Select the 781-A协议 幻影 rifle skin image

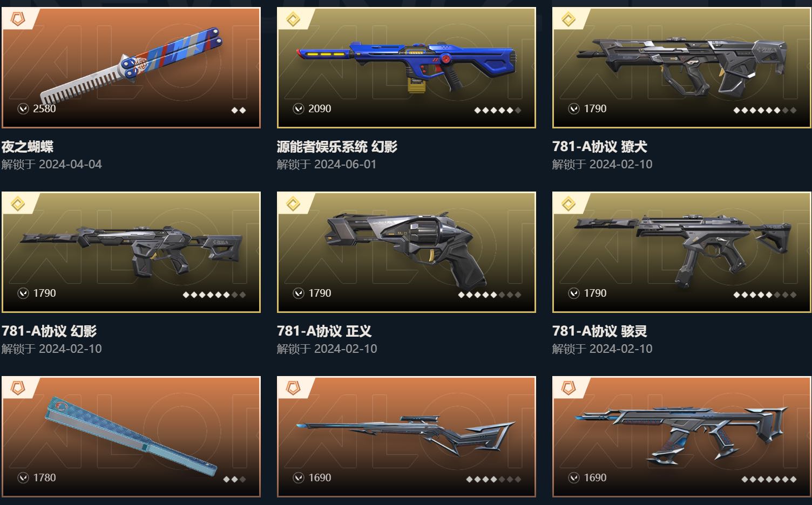click(x=131, y=252)
